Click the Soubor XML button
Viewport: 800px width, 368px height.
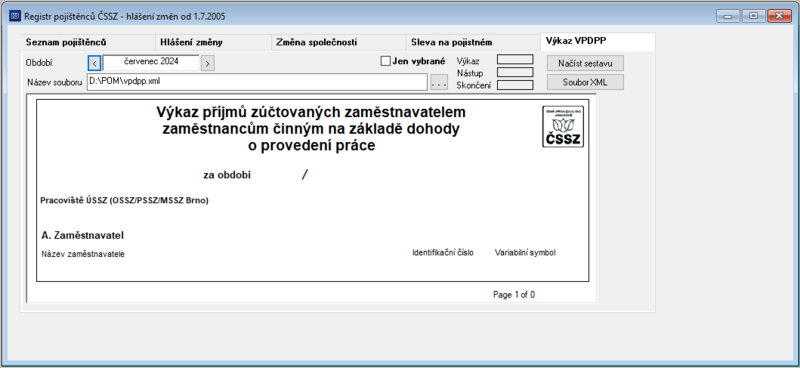point(585,82)
